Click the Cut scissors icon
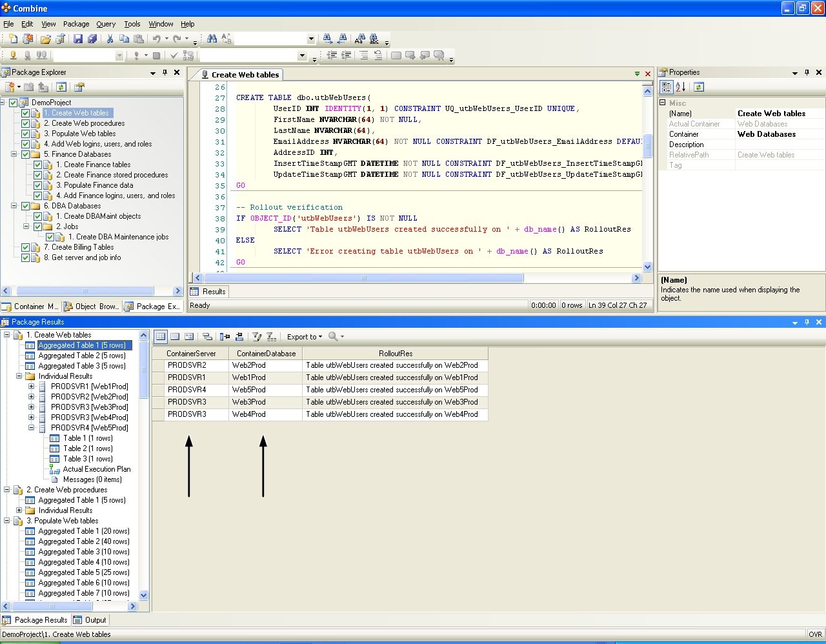826x644 pixels. [x=110, y=39]
